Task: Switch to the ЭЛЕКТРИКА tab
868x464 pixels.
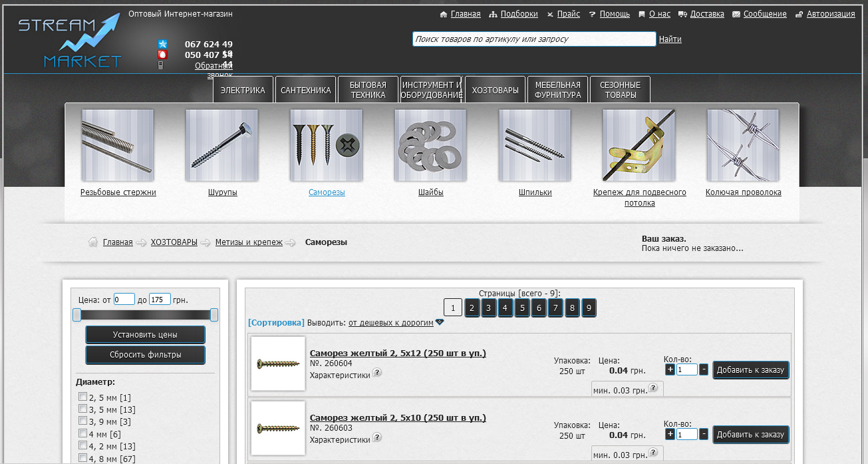Action: tap(243, 91)
